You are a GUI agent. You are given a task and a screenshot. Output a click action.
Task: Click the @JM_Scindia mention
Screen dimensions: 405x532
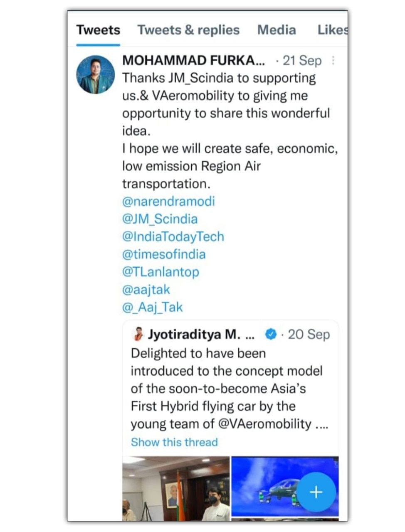point(160,219)
